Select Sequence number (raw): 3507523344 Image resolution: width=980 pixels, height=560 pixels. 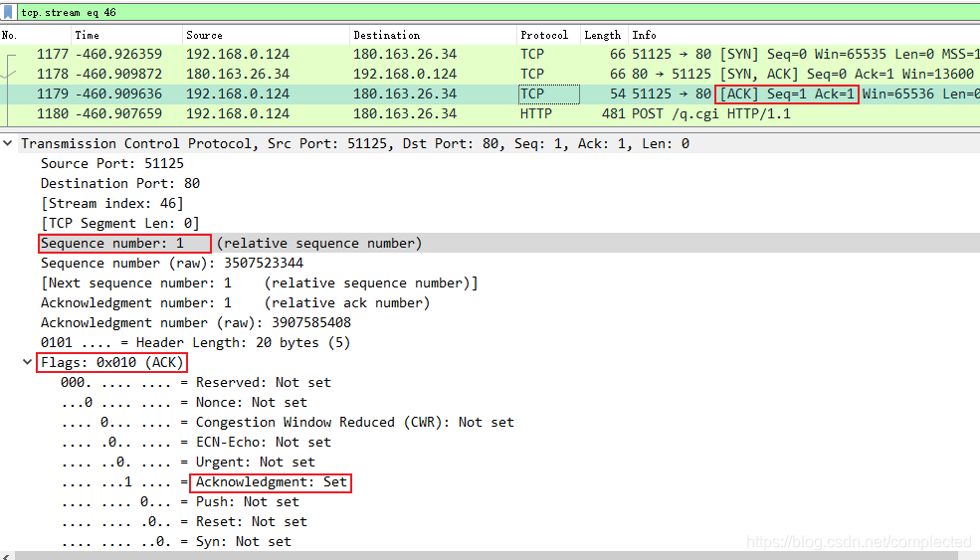click(x=172, y=264)
